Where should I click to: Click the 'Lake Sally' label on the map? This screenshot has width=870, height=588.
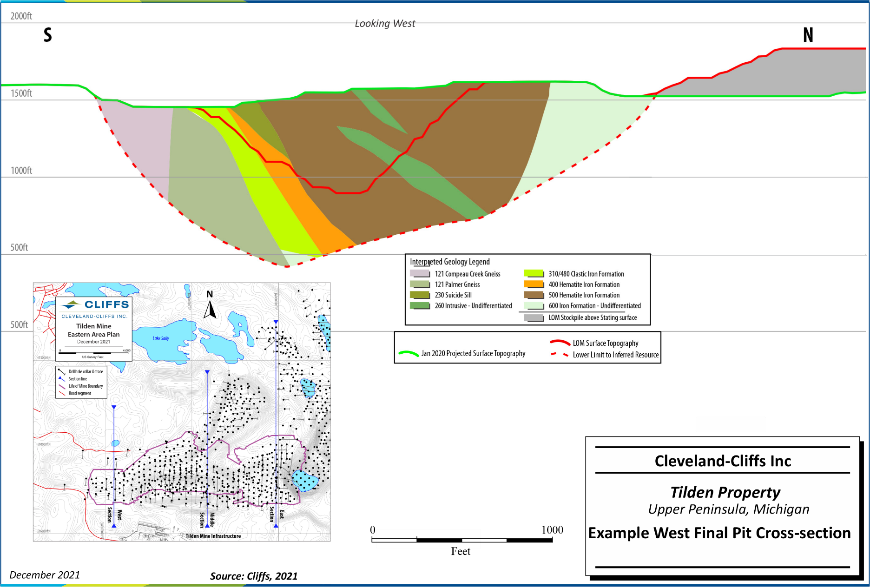pos(161,338)
